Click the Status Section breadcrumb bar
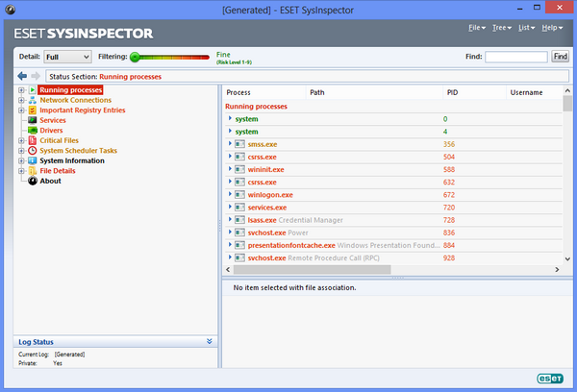577x392 pixels. (307, 77)
